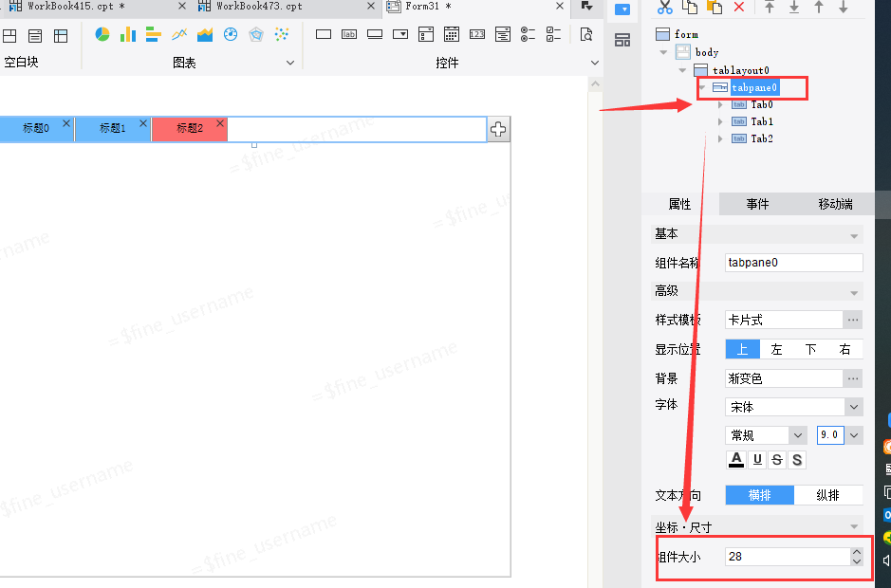Image resolution: width=891 pixels, height=588 pixels.
Task: Toggle underline font style
Action: pyautogui.click(x=757, y=460)
